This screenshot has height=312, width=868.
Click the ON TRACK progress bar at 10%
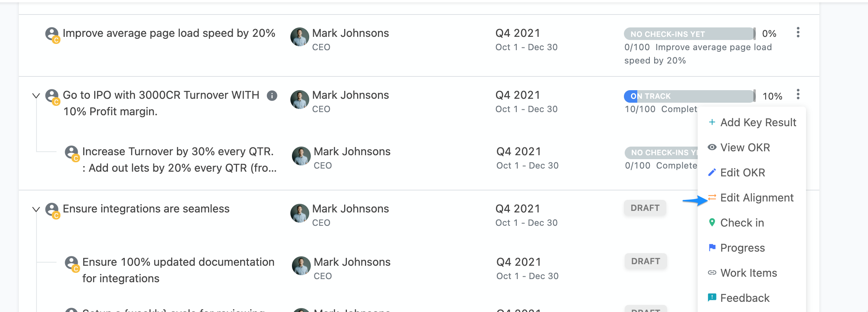pyautogui.click(x=689, y=96)
